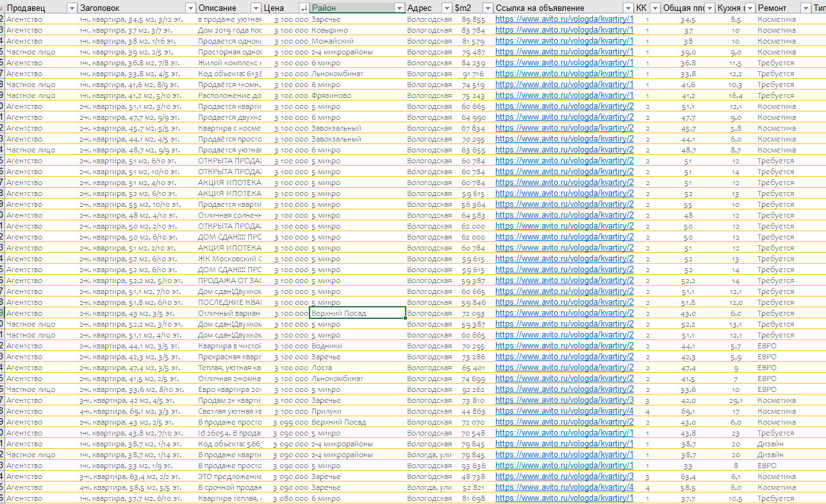
Task: Select the Ковырино district cell
Action: pos(358,30)
